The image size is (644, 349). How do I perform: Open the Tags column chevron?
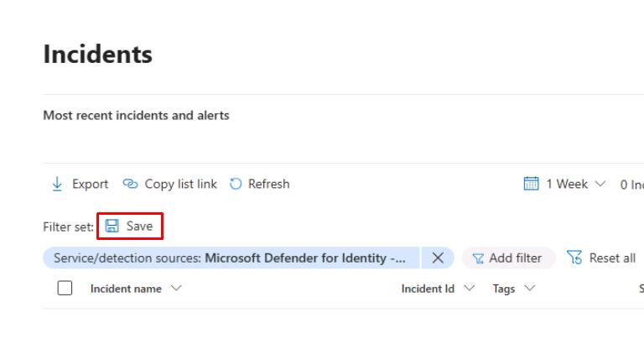pyautogui.click(x=530, y=289)
